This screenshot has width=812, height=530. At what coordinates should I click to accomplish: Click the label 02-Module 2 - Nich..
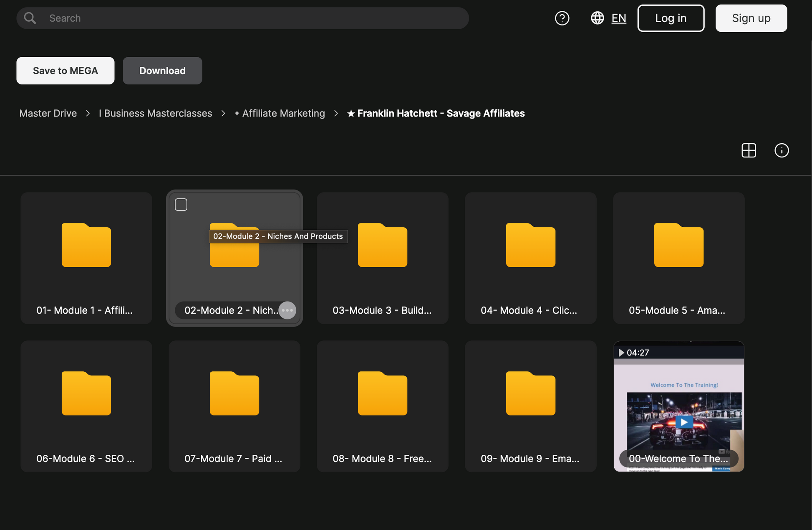[231, 310]
